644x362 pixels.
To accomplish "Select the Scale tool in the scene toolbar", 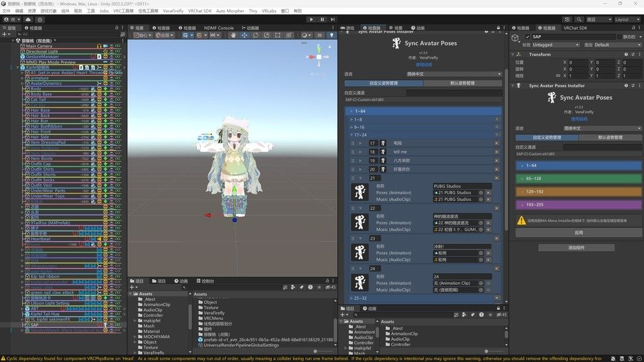I will pyautogui.click(x=267, y=35).
